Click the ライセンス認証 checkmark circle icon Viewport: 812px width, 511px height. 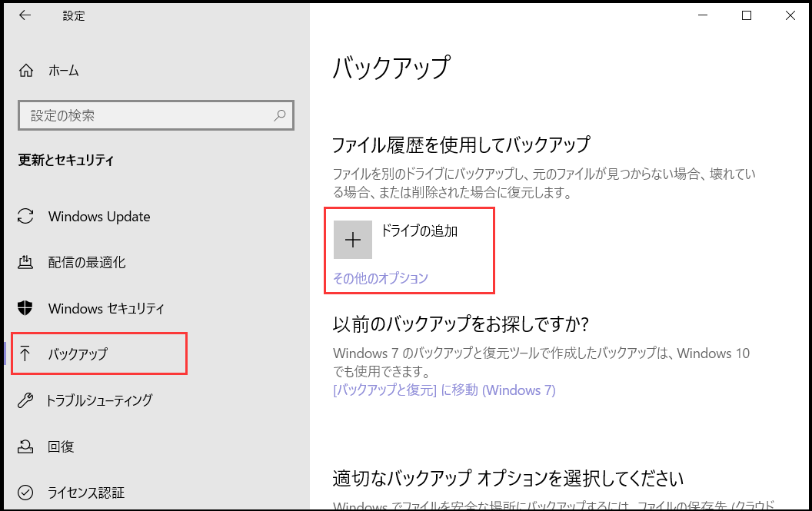click(25, 492)
